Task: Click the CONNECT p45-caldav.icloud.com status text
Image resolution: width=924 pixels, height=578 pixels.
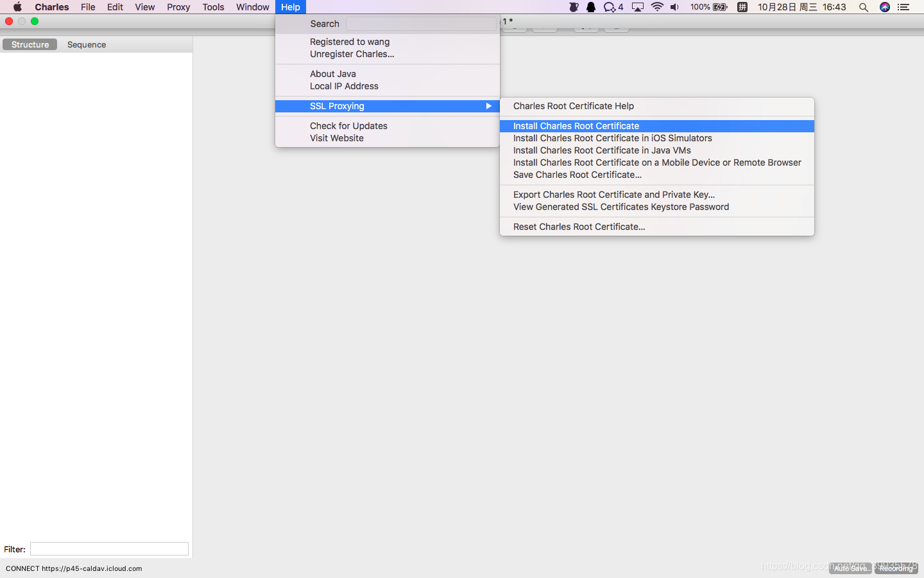Action: click(x=74, y=568)
